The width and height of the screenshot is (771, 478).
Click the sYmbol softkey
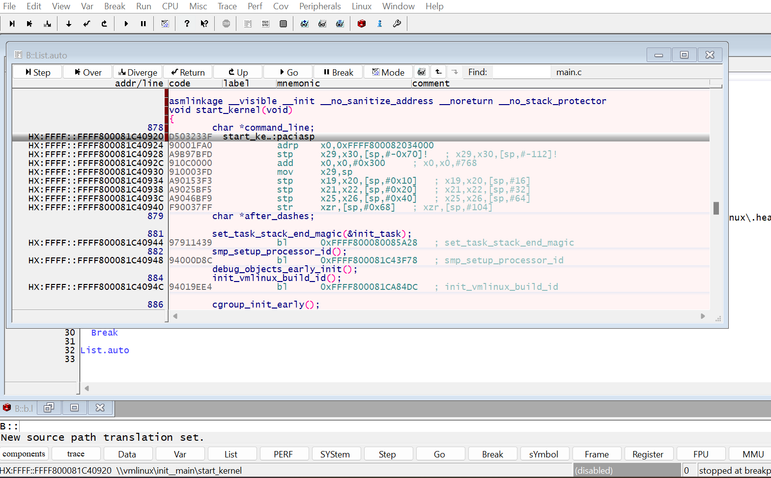coord(543,454)
